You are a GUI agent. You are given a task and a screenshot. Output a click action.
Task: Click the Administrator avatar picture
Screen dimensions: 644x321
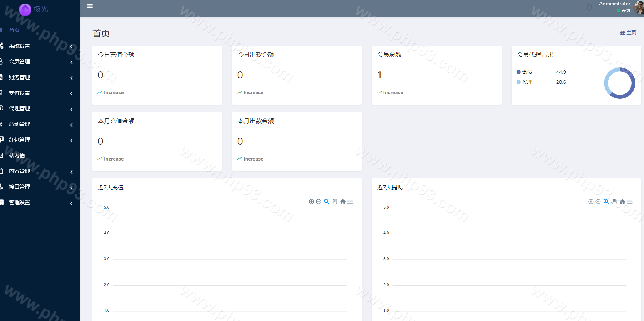(x=639, y=7)
